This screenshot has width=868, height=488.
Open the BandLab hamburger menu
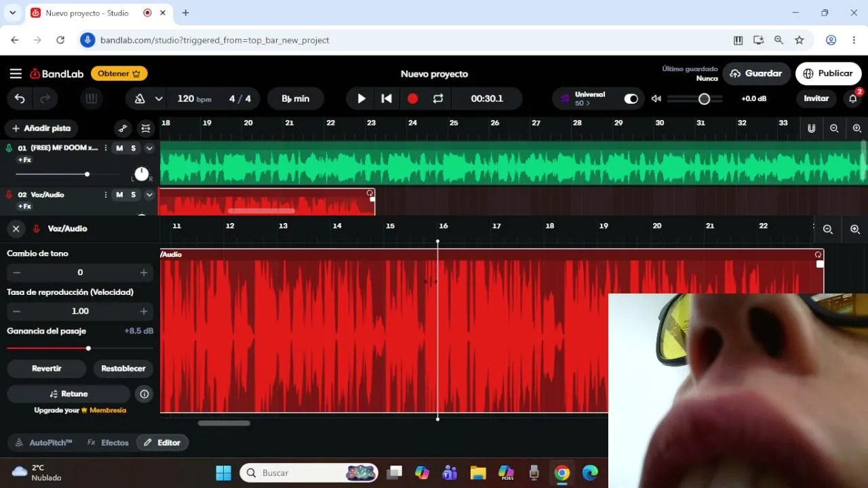16,74
